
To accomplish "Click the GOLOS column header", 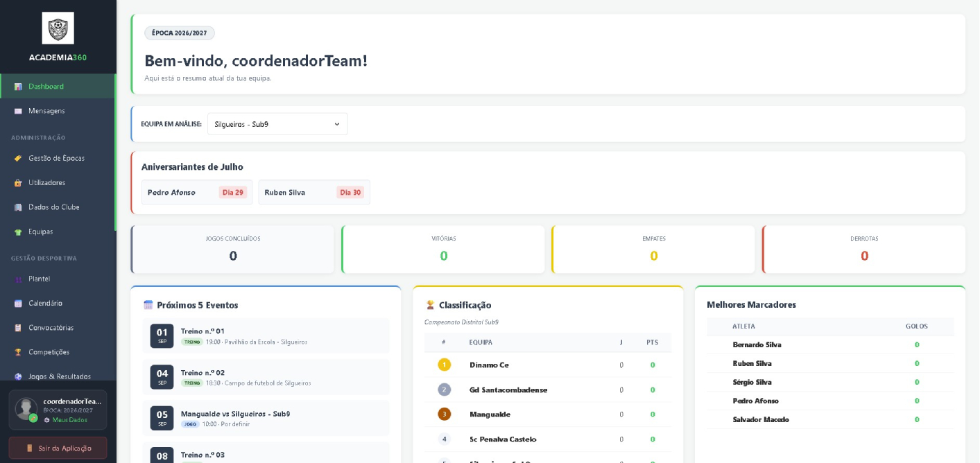I will point(916,326).
